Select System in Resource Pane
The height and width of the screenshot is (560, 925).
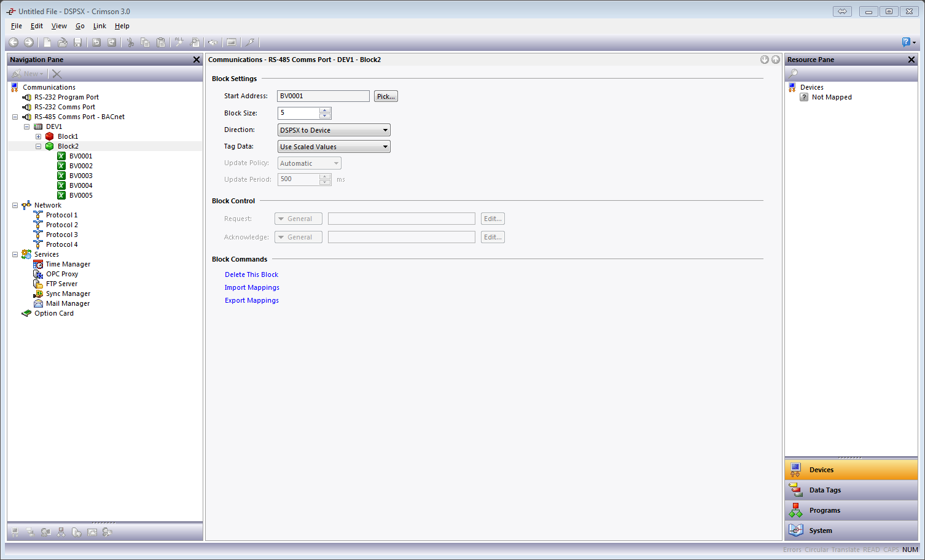click(851, 531)
